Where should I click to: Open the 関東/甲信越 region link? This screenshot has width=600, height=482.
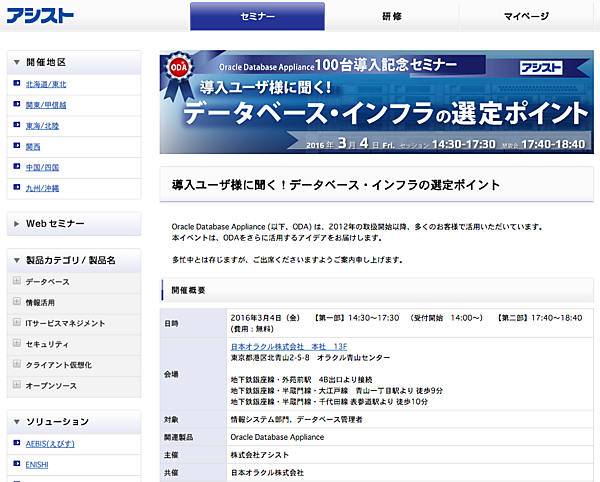tap(46, 105)
